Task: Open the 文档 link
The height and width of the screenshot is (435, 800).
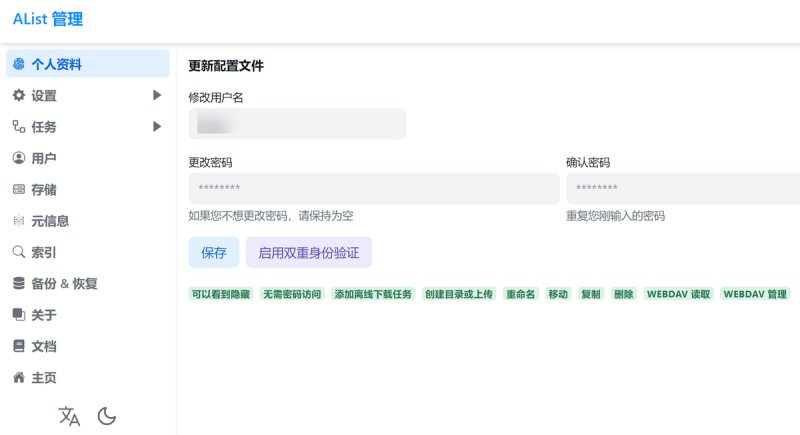Action: [88, 346]
